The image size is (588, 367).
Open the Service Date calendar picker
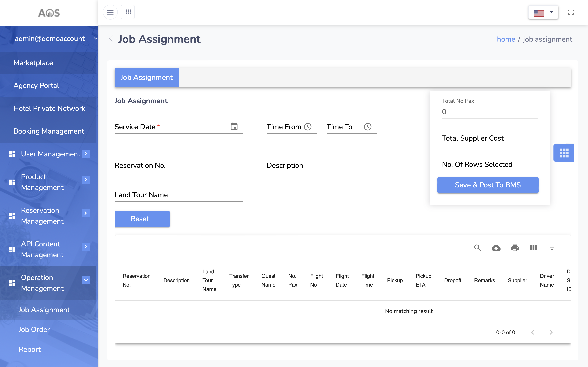pyautogui.click(x=234, y=126)
